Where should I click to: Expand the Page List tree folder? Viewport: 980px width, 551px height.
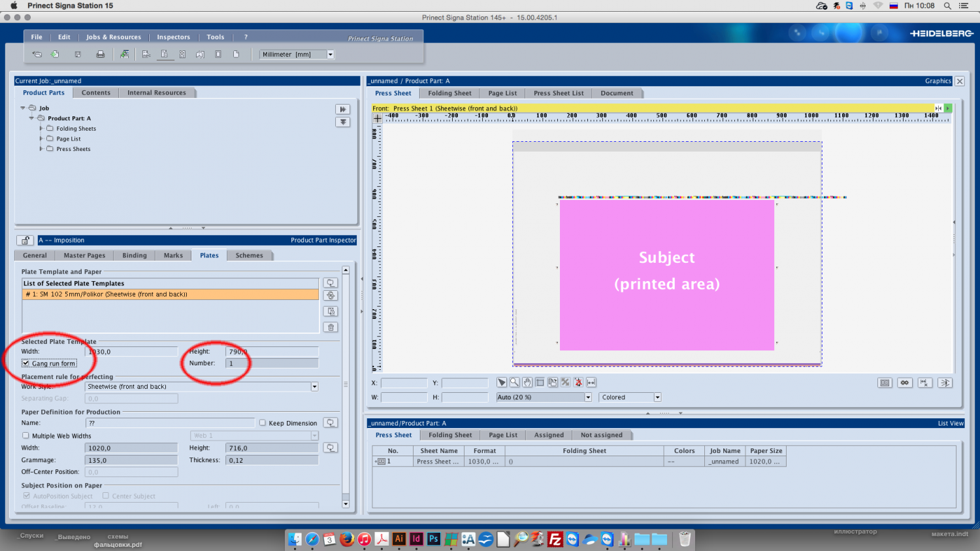(41, 139)
